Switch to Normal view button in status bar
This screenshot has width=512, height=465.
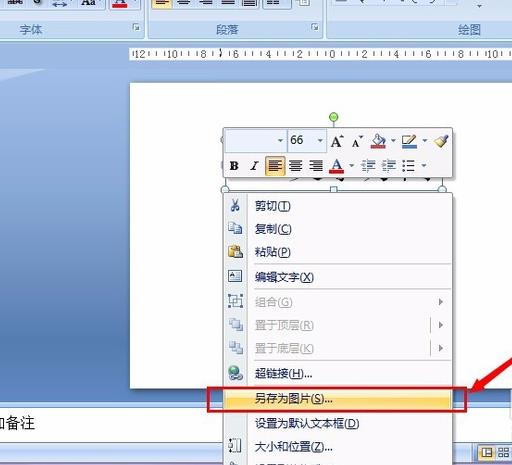pyautogui.click(x=487, y=452)
